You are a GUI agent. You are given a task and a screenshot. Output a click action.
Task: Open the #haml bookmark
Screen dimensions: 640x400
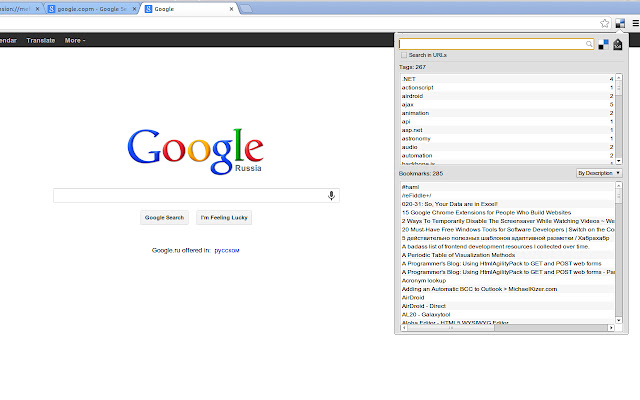pos(507,187)
